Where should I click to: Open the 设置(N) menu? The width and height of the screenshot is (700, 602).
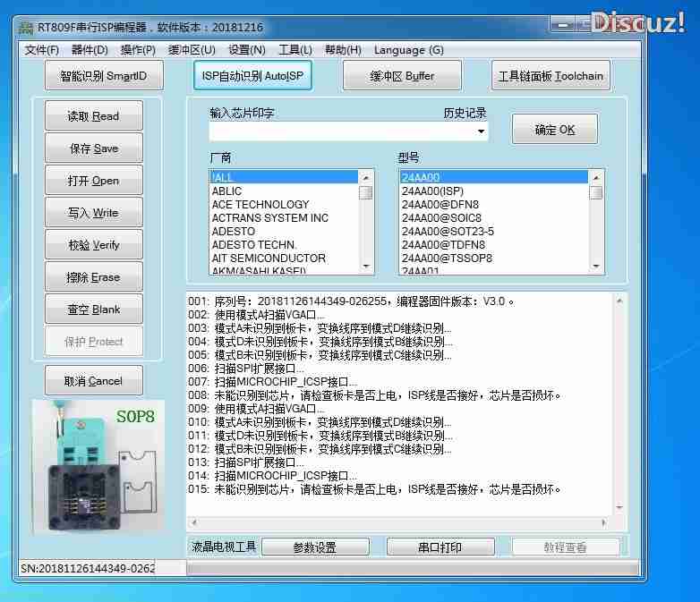tap(247, 50)
